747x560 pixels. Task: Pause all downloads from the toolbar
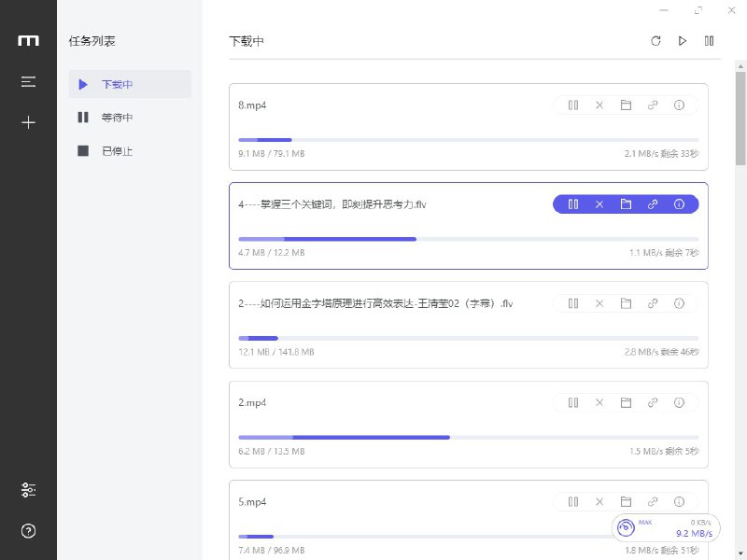[x=709, y=41]
